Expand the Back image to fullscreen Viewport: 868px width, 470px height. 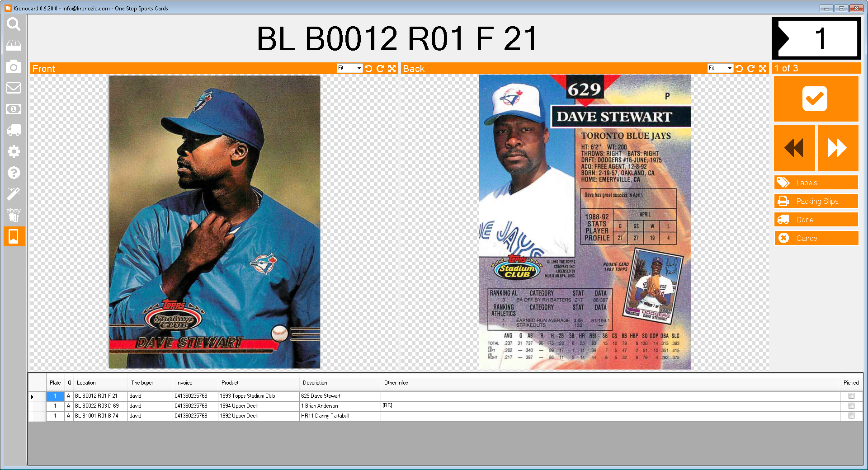pos(763,69)
